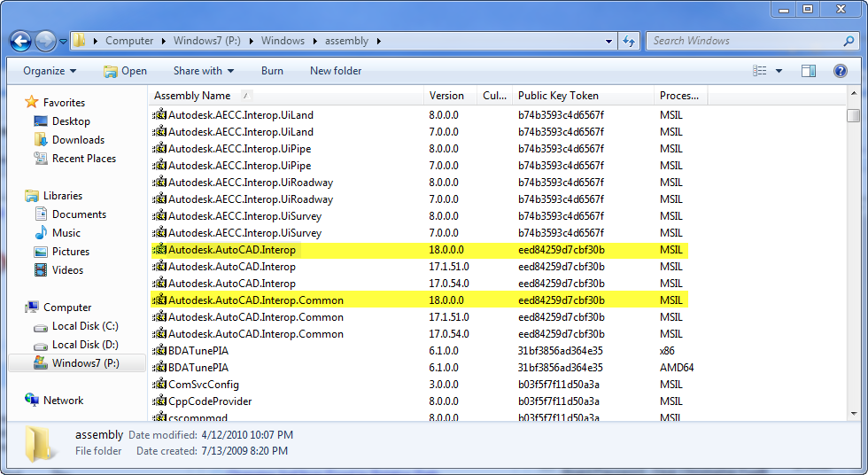Viewport: 868px width, 475px height.
Task: Click the Refresh button next to address bar
Action: point(628,41)
